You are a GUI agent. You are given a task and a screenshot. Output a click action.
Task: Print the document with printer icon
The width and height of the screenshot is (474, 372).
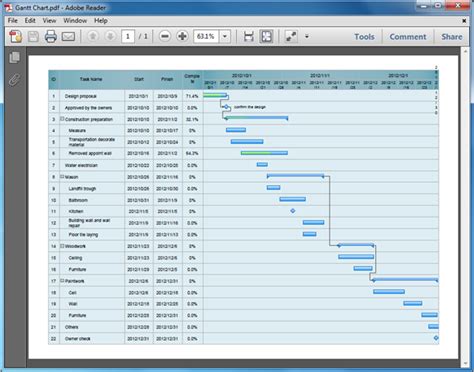(51, 36)
